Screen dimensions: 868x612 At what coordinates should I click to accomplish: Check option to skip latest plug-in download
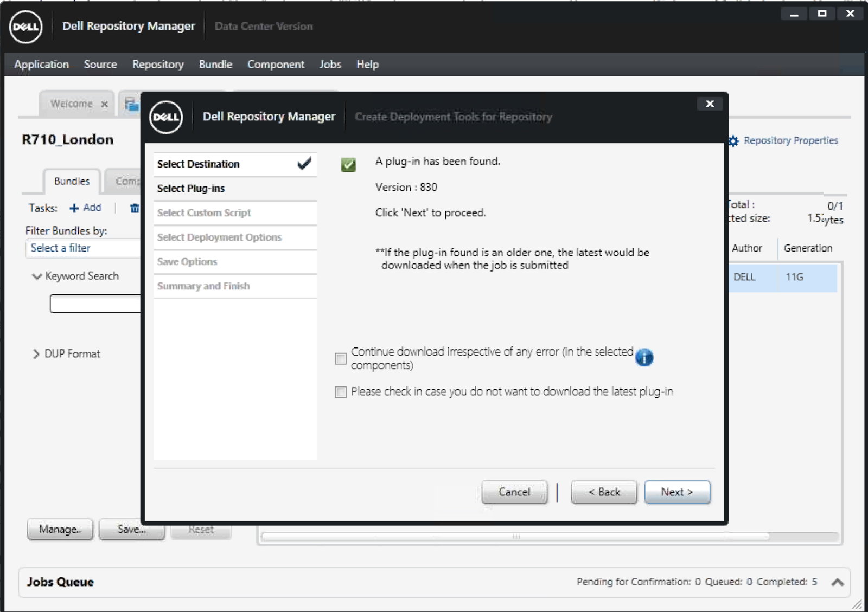(x=341, y=392)
